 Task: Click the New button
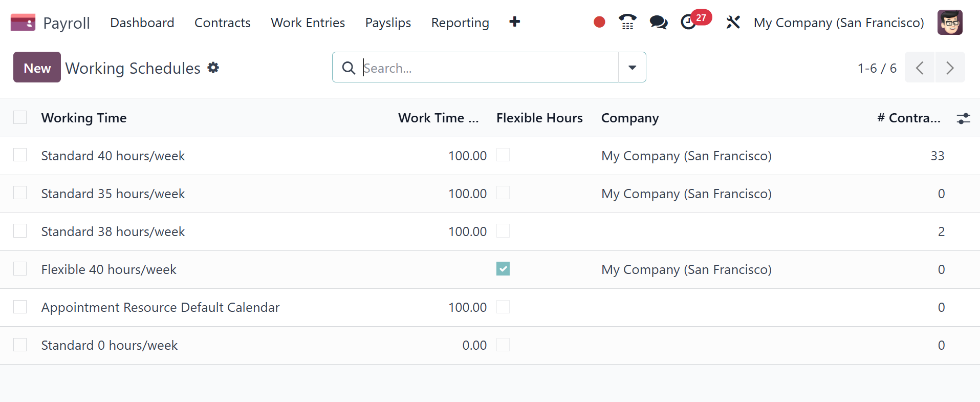click(x=37, y=68)
